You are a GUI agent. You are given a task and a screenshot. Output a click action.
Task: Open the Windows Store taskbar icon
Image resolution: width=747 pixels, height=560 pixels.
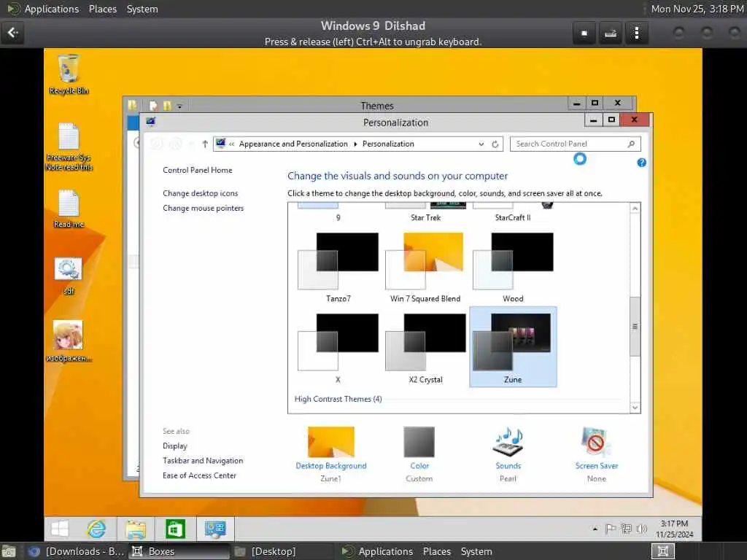[x=175, y=529]
